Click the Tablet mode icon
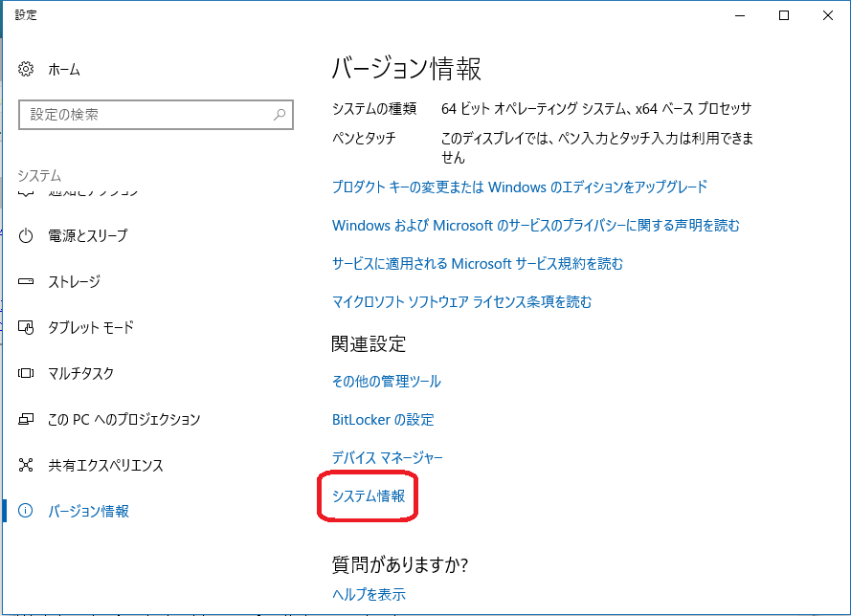This screenshot has width=851, height=616. coord(27,328)
